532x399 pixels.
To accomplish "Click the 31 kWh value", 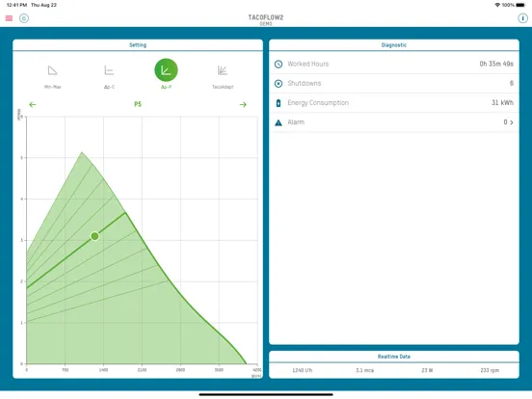I will tap(502, 103).
